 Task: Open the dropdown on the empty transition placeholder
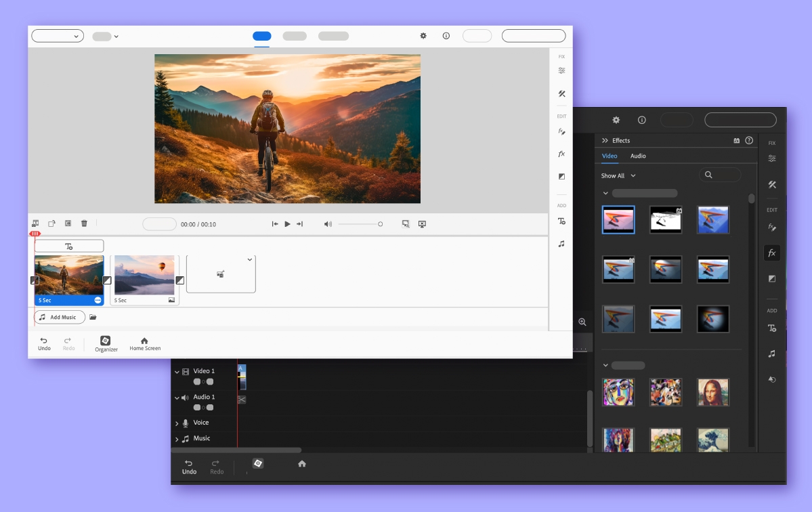(249, 259)
